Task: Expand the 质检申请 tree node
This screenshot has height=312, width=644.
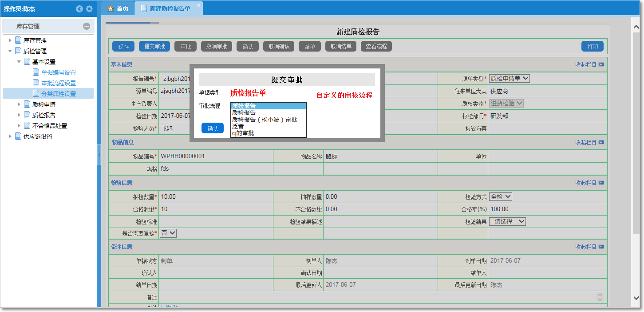Action: (x=19, y=104)
